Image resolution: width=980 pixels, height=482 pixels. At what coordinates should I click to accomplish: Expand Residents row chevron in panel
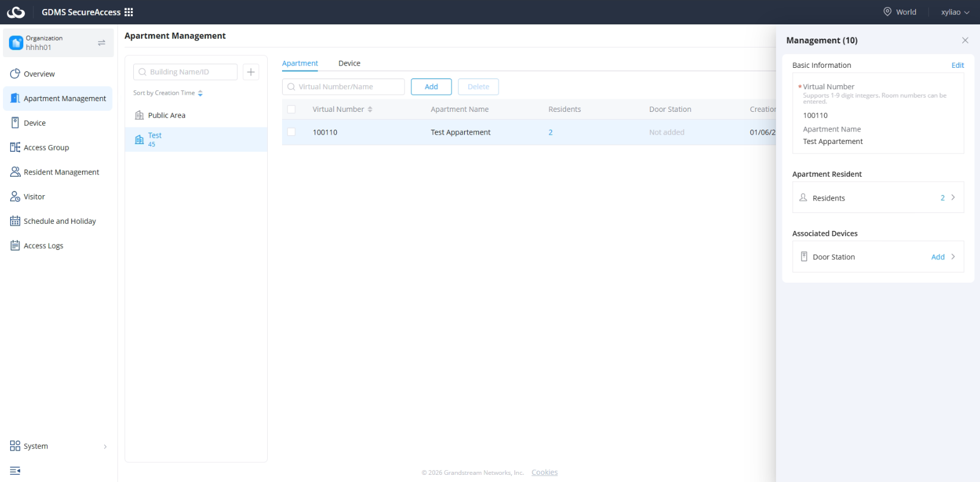(x=953, y=198)
